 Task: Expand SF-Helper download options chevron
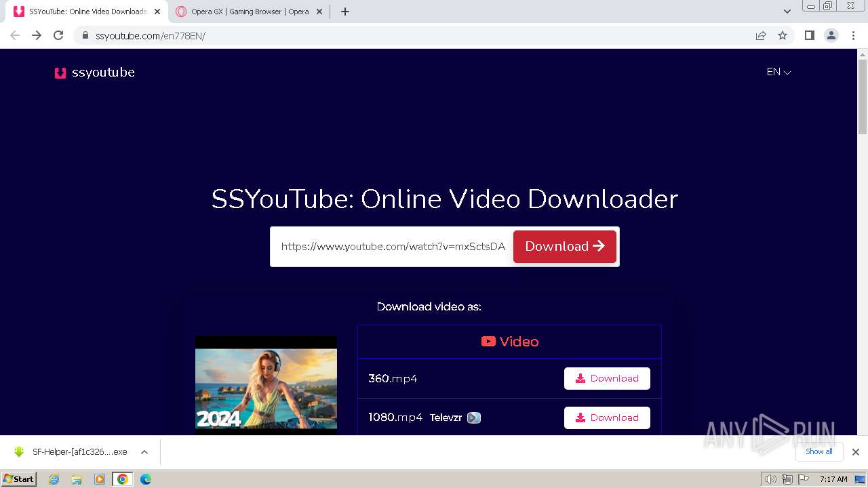point(144,452)
